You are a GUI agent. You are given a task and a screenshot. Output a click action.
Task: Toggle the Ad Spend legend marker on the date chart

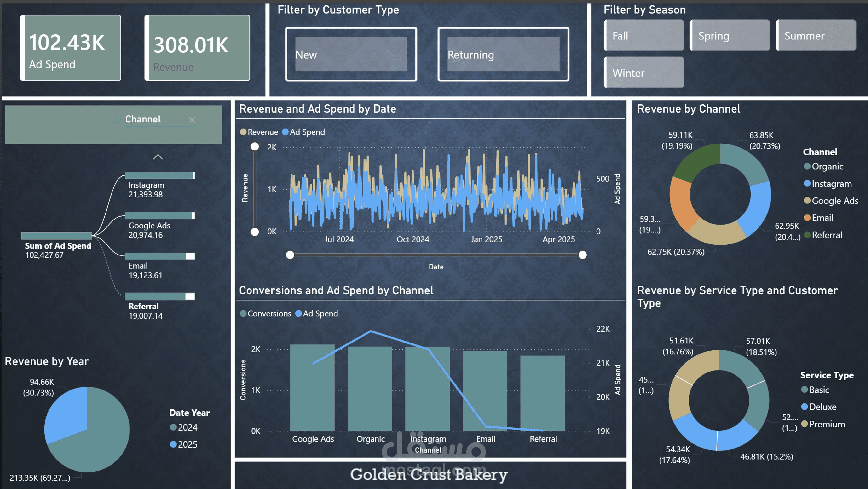286,132
